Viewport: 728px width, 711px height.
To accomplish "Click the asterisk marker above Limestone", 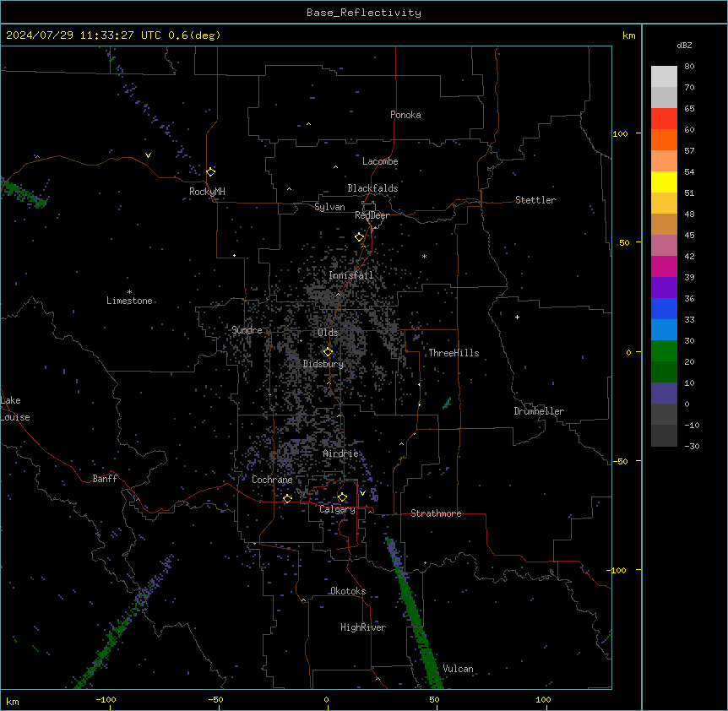I will point(129,291).
